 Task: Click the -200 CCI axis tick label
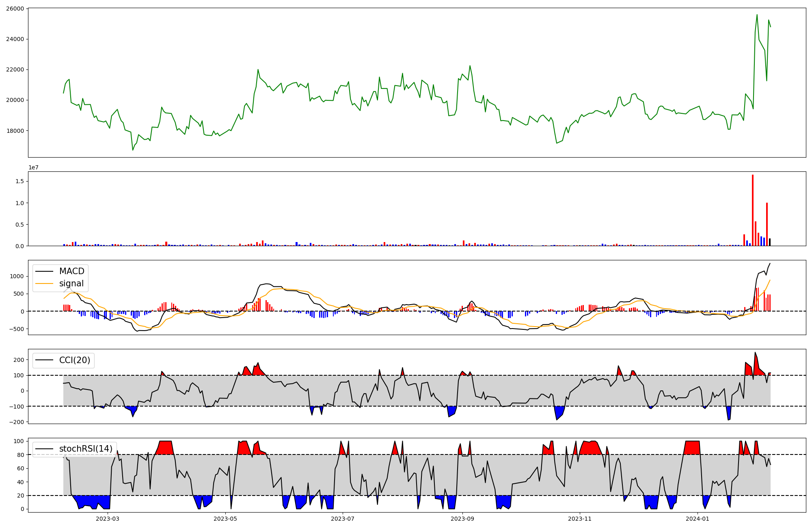coord(17,422)
